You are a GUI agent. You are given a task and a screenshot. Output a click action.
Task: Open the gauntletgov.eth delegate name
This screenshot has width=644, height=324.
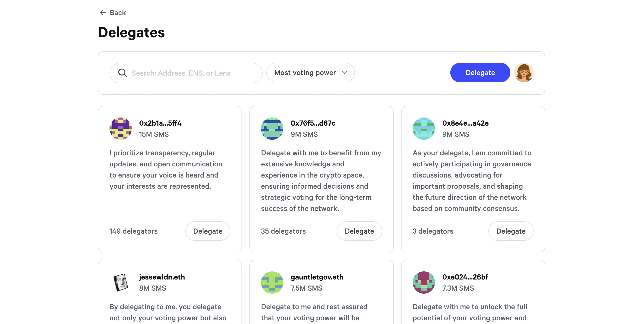point(317,277)
